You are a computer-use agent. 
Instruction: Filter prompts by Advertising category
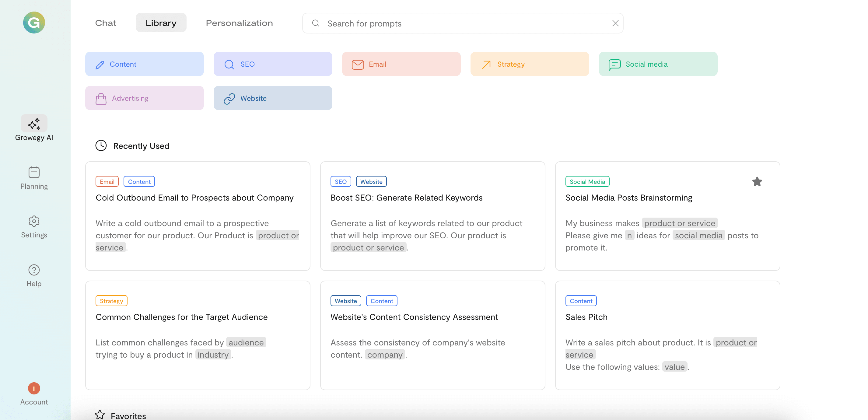click(145, 98)
